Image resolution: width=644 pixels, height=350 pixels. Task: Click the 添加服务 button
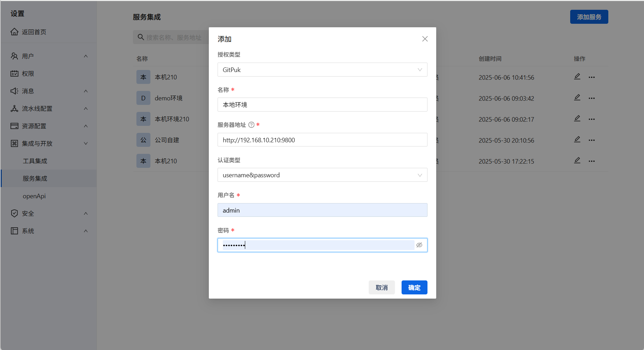[x=589, y=16]
